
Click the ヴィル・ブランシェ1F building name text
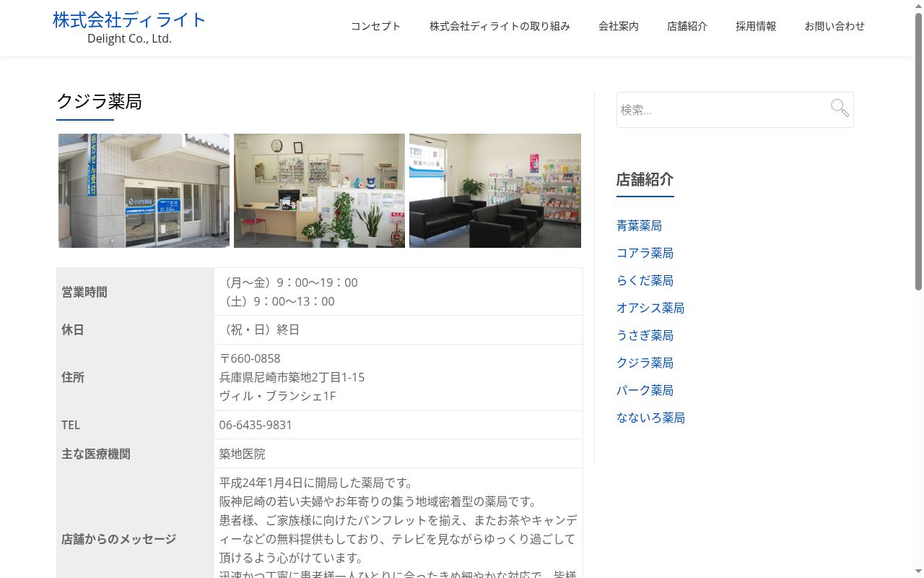pos(277,396)
